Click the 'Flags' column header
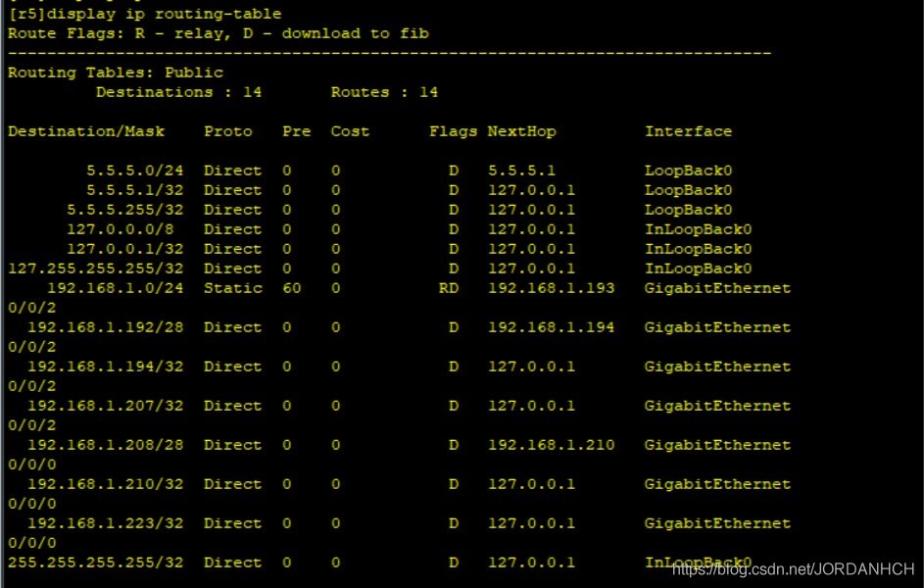This screenshot has width=924, height=588. 453,130
